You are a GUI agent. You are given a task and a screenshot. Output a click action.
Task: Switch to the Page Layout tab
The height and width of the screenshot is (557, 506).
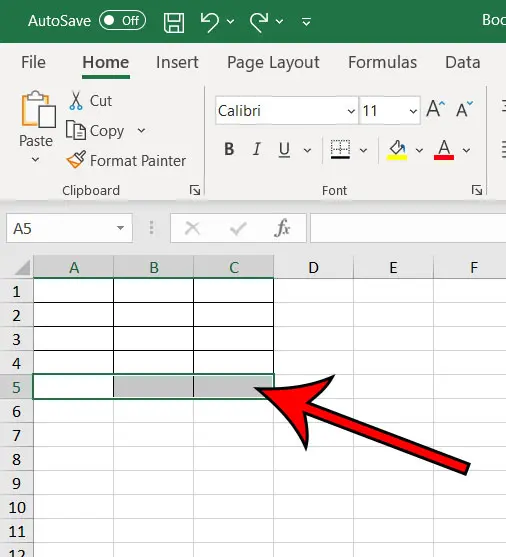(273, 63)
